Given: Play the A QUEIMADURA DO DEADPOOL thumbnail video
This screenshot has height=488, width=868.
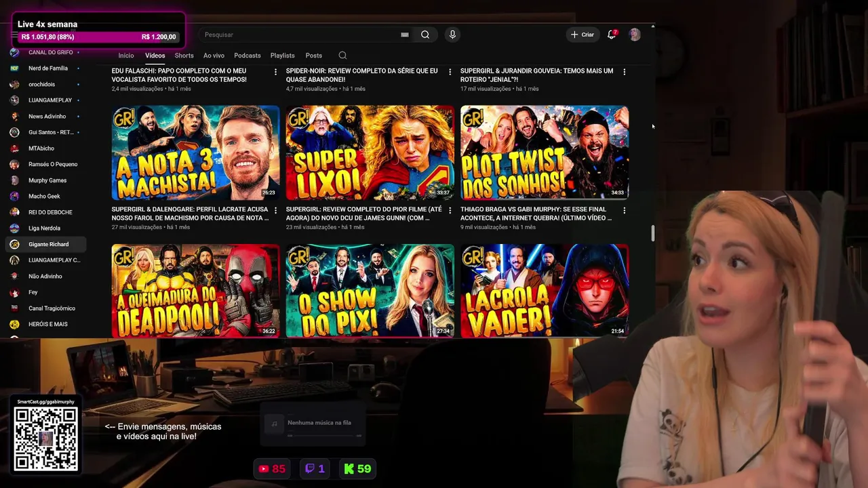Looking at the screenshot, I should tap(195, 291).
